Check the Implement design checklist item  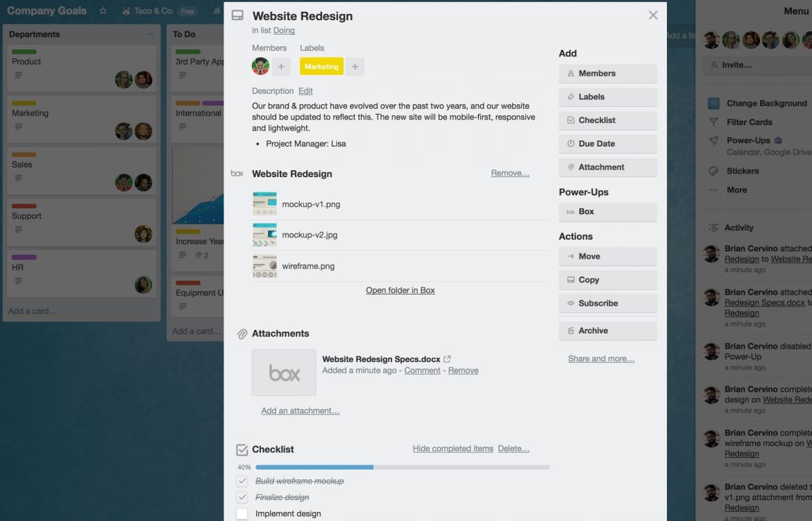coord(242,513)
